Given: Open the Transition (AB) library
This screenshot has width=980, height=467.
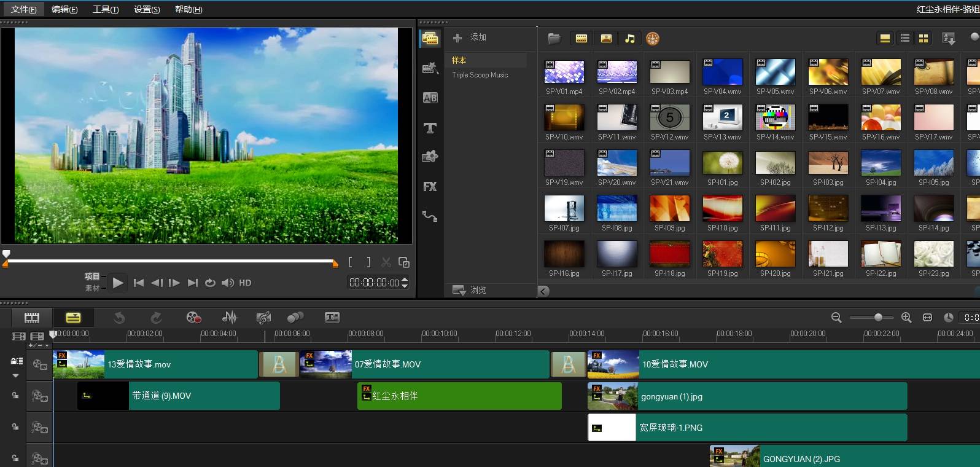Looking at the screenshot, I should [430, 98].
